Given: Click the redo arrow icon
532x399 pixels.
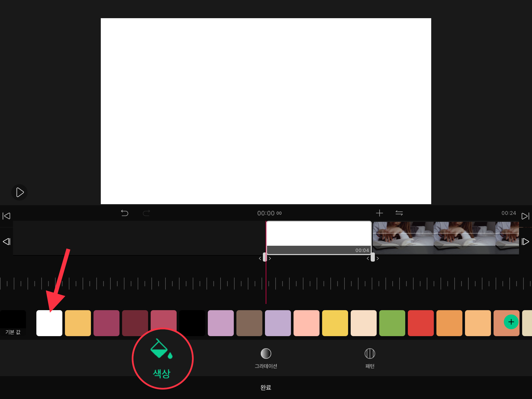Looking at the screenshot, I should point(147,213).
